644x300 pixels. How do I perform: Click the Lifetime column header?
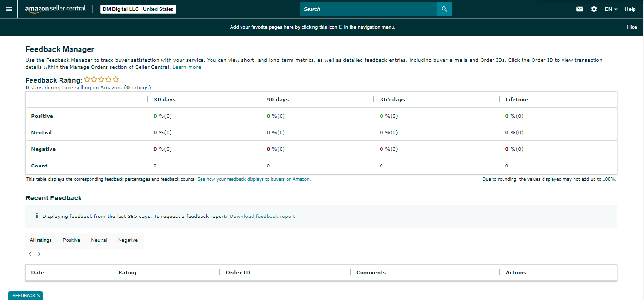[517, 100]
